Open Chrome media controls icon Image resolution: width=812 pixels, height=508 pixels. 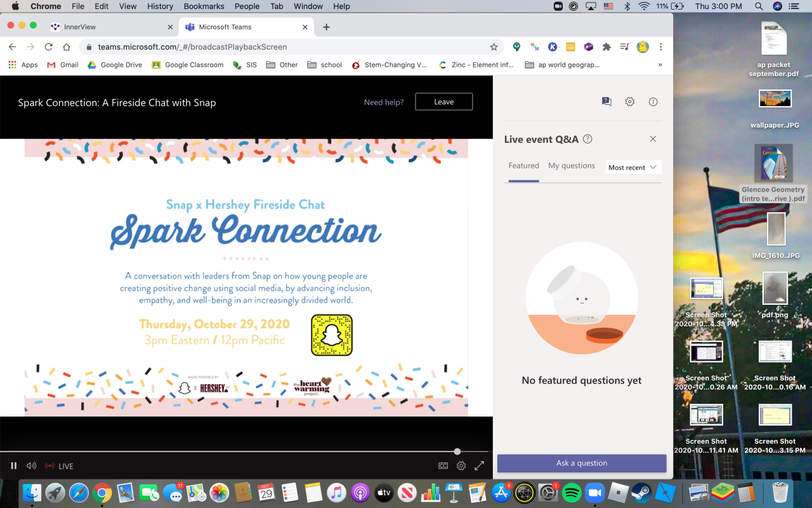pyautogui.click(x=624, y=47)
